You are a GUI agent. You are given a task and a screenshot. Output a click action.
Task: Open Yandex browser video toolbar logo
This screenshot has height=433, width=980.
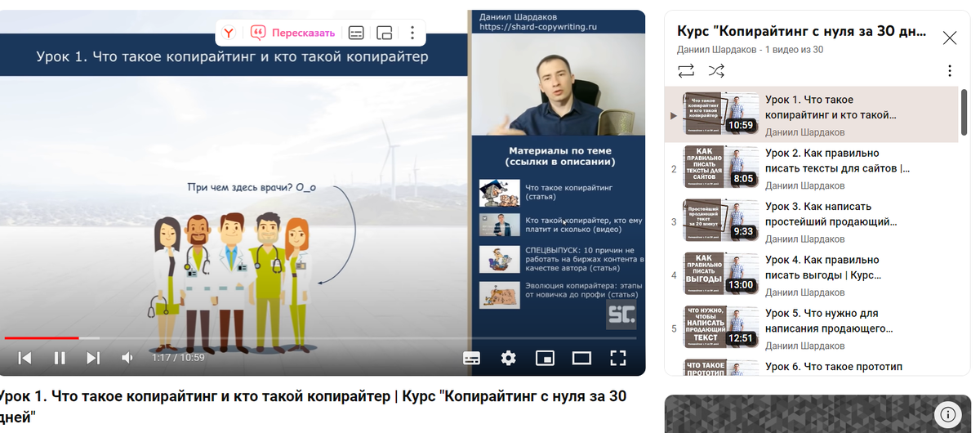point(229,33)
